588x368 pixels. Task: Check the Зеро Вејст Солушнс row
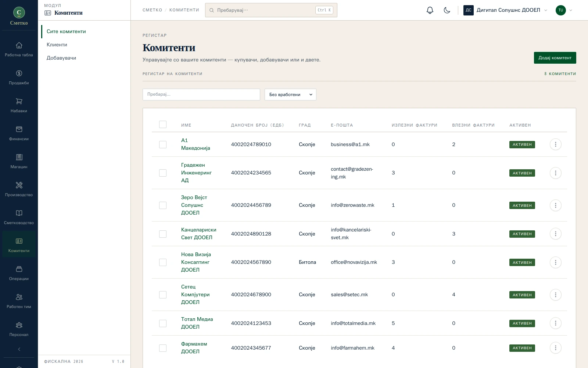coord(163,205)
